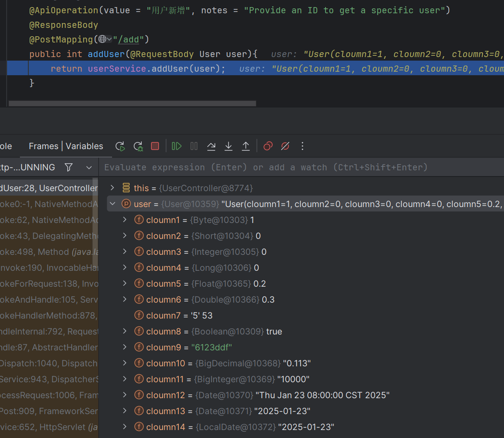Click userService in the return statement
The height and width of the screenshot is (438, 504).
pyautogui.click(x=117, y=69)
